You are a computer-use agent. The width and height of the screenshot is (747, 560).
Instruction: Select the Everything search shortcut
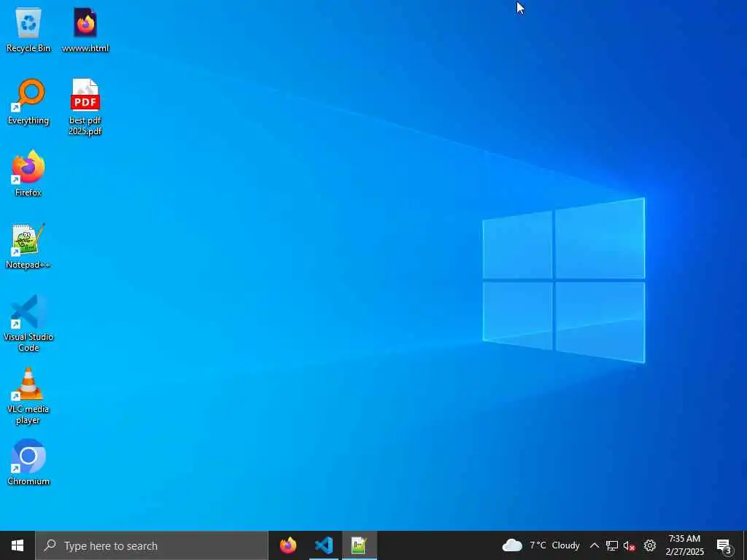pyautogui.click(x=28, y=102)
